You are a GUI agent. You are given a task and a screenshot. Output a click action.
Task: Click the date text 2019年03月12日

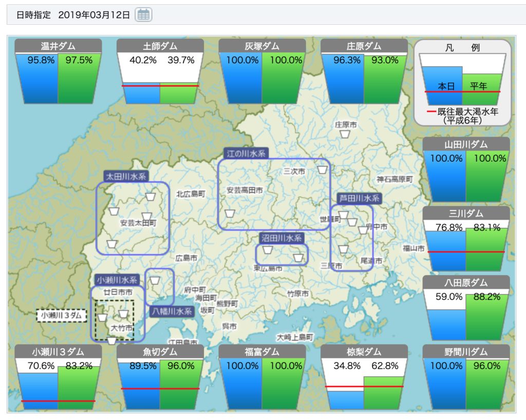pyautogui.click(x=94, y=15)
